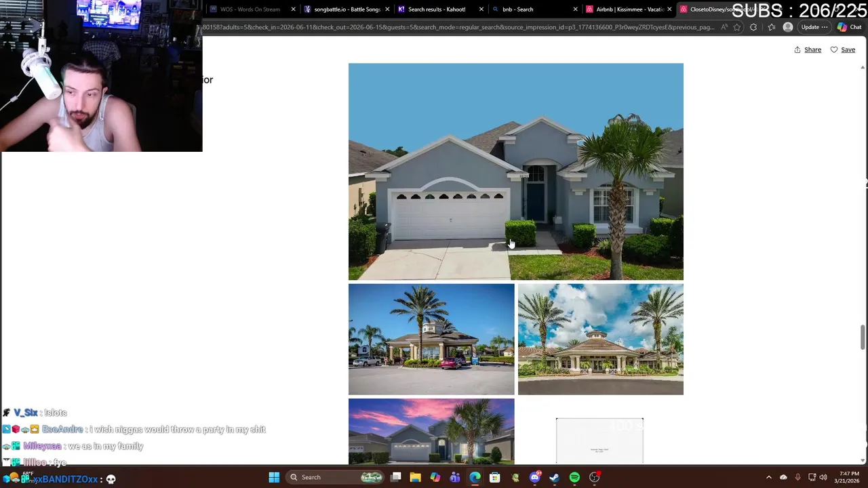
Task: Click the gecko app icon on taskbar
Action: (515, 477)
